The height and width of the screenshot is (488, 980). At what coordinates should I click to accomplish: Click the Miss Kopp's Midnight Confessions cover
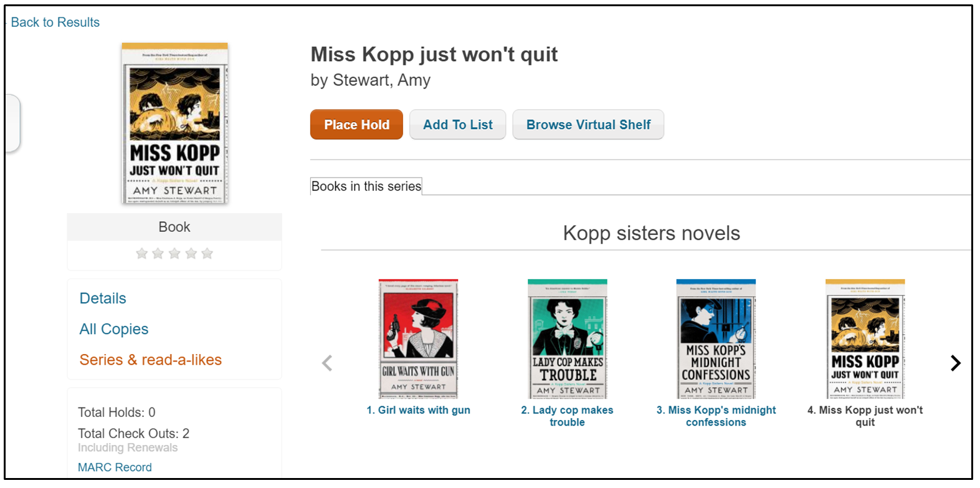(716, 339)
